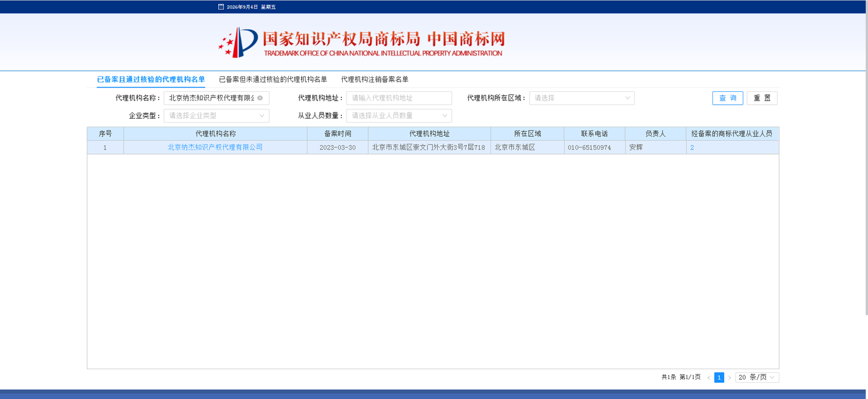Click the 查询 search button
Screen dimensions: 868x399
(x=727, y=98)
